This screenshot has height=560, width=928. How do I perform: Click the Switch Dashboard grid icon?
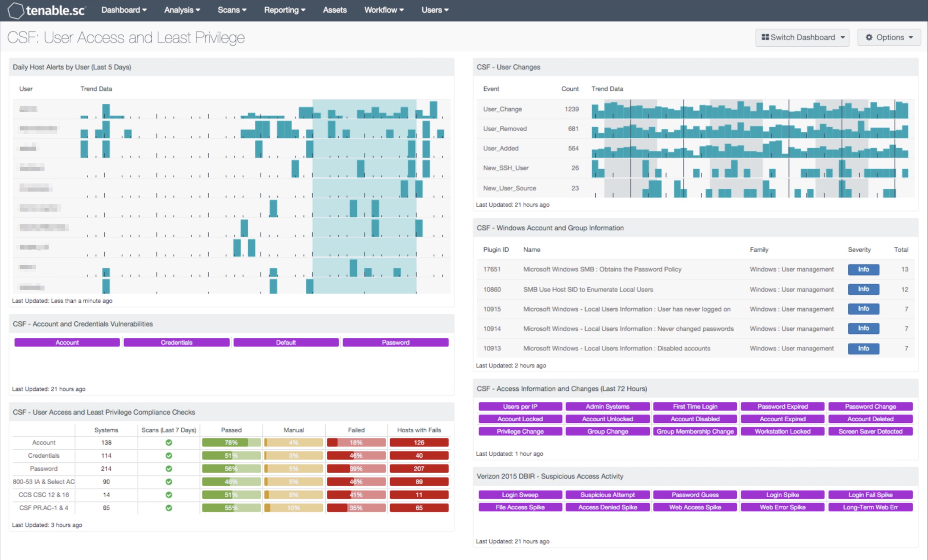[765, 37]
